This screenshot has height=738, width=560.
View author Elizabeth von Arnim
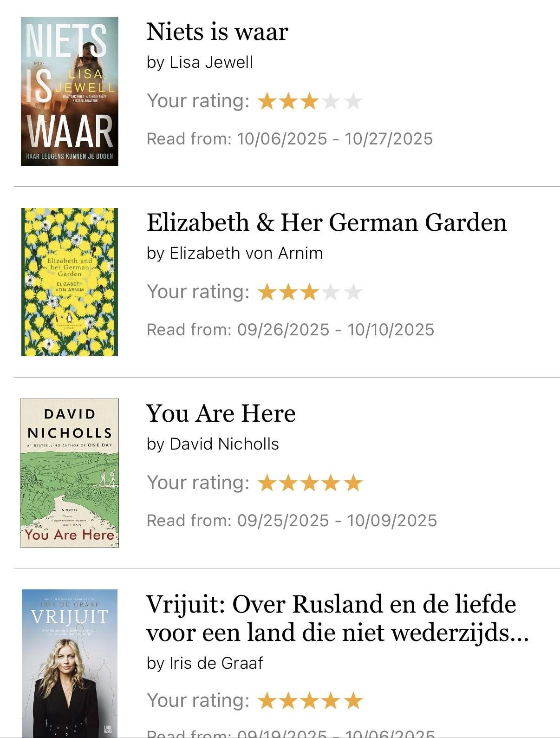pos(246,253)
